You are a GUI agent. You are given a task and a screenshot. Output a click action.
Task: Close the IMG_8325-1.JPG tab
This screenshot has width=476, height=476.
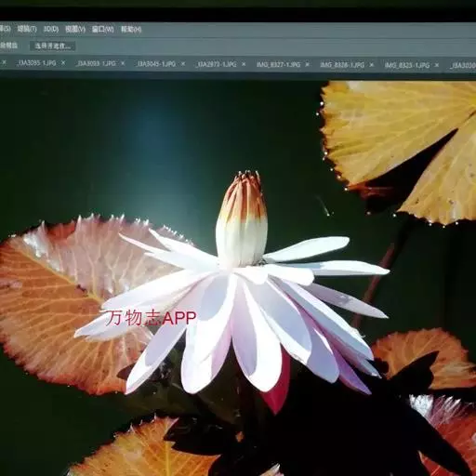(x=437, y=65)
